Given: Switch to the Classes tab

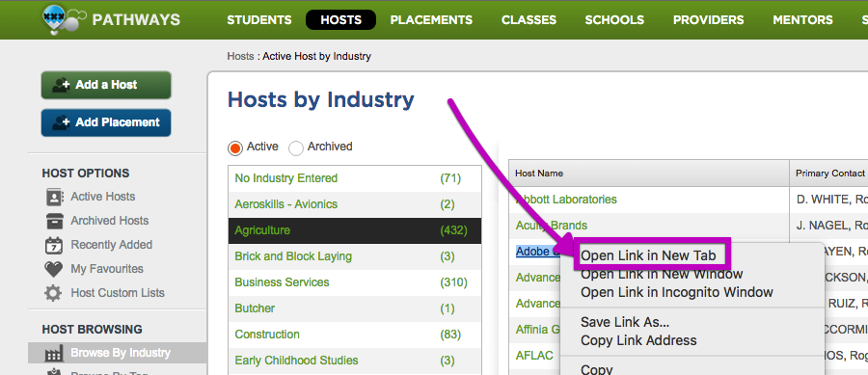Looking at the screenshot, I should coord(529,20).
